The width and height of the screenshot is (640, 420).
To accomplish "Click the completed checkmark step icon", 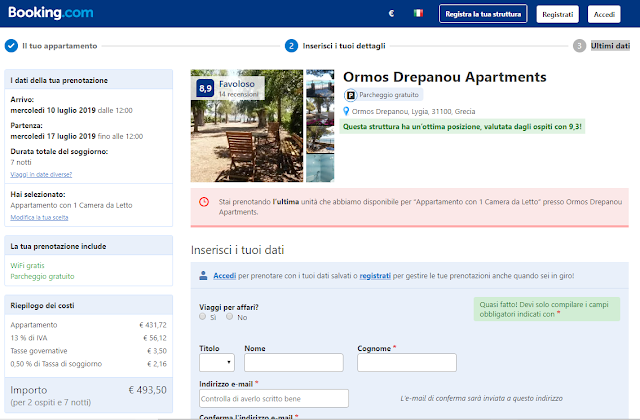I will (x=11, y=46).
